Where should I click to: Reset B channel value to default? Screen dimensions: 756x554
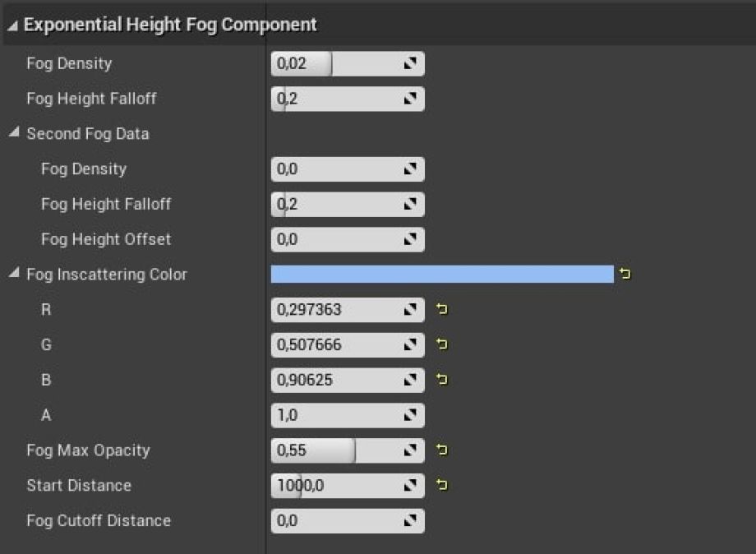(x=442, y=380)
